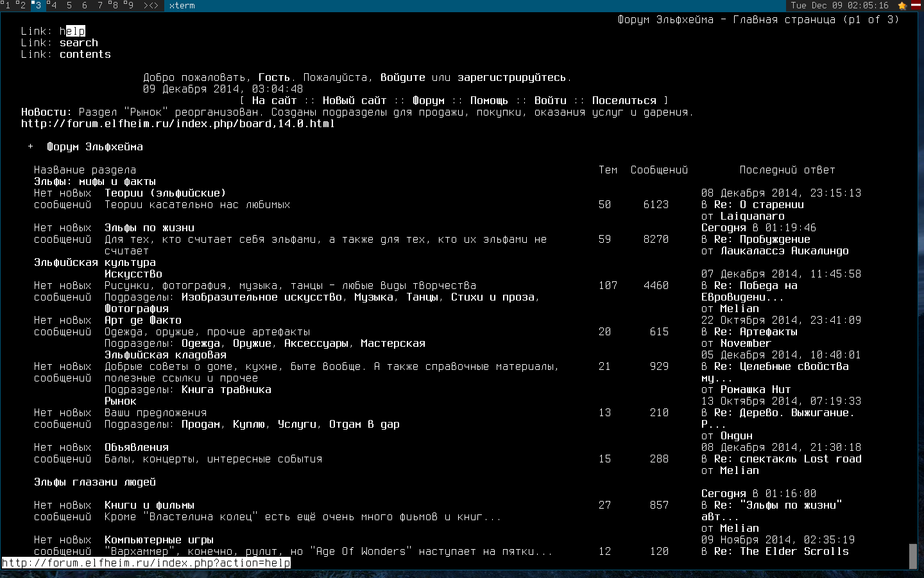Open the 'Эльфы по жизни' board

point(150,227)
